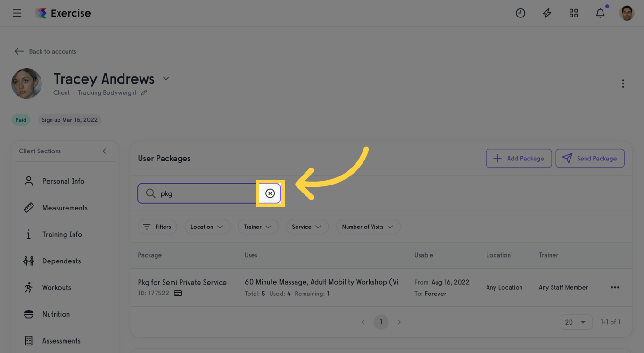Expand the Service filter dropdown
This screenshot has width=644, height=353.
coord(307,227)
